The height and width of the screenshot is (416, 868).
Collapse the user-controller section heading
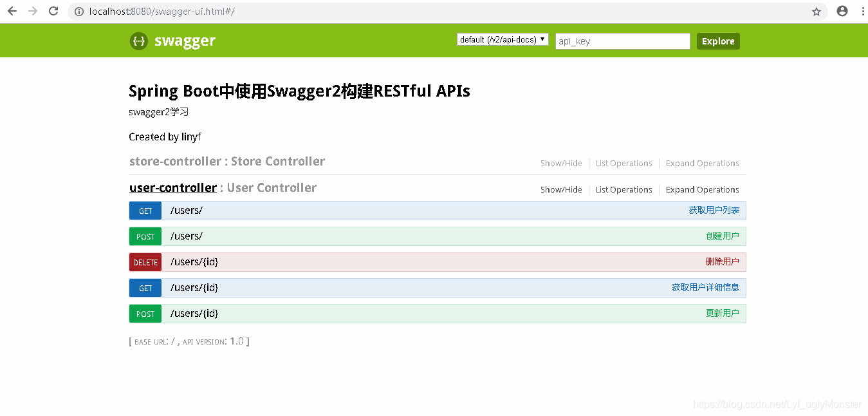(173, 187)
